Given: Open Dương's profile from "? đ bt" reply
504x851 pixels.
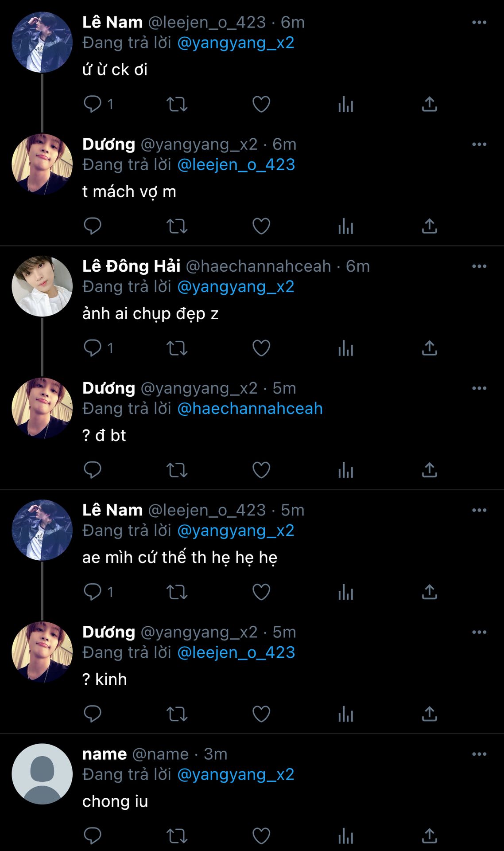Looking at the screenshot, I should pyautogui.click(x=42, y=408).
